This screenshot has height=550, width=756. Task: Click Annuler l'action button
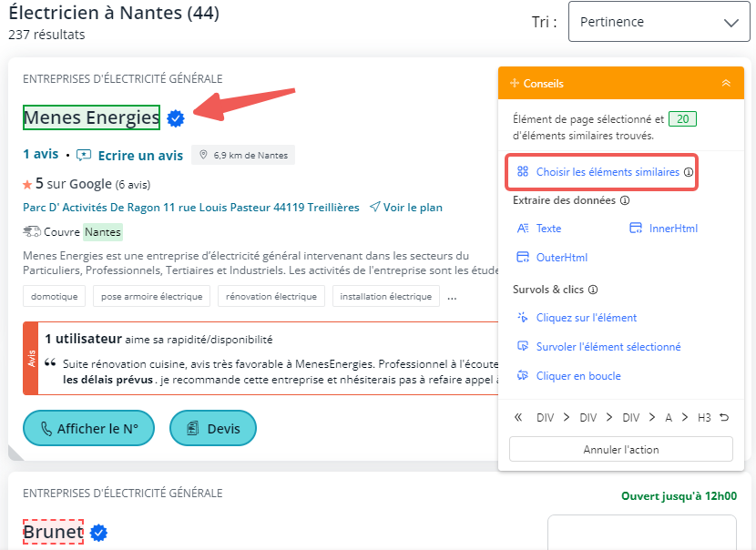[620, 449]
